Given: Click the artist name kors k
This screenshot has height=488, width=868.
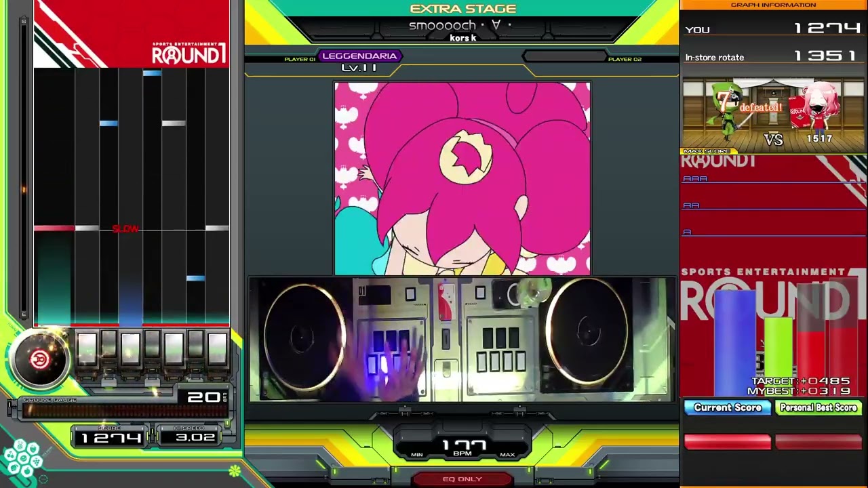Looking at the screenshot, I should (463, 38).
